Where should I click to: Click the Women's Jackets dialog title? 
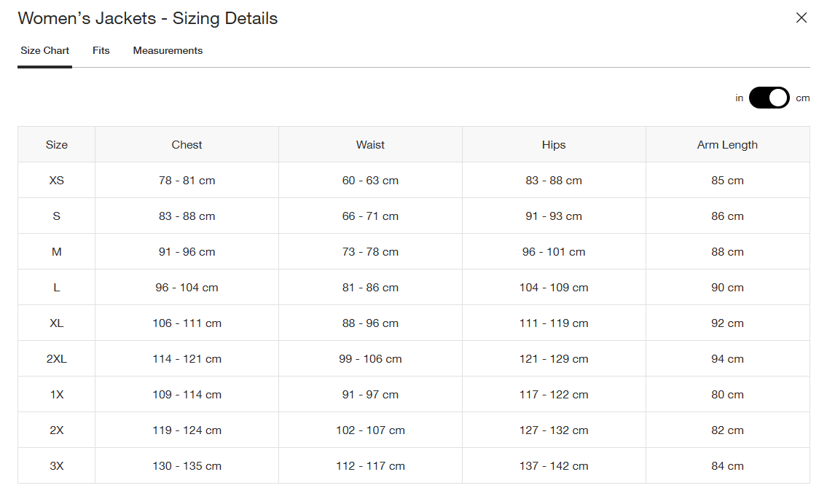point(148,19)
